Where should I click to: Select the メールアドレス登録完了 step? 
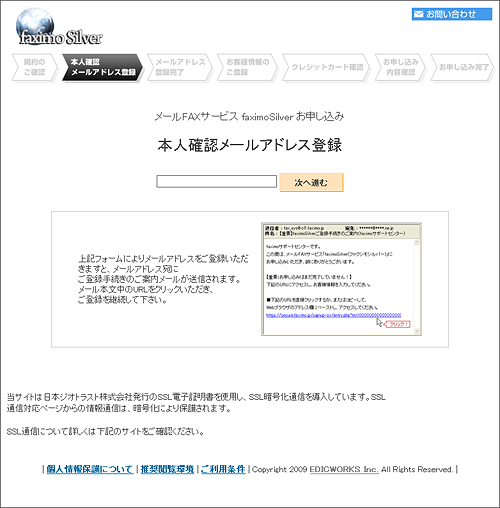(180, 67)
